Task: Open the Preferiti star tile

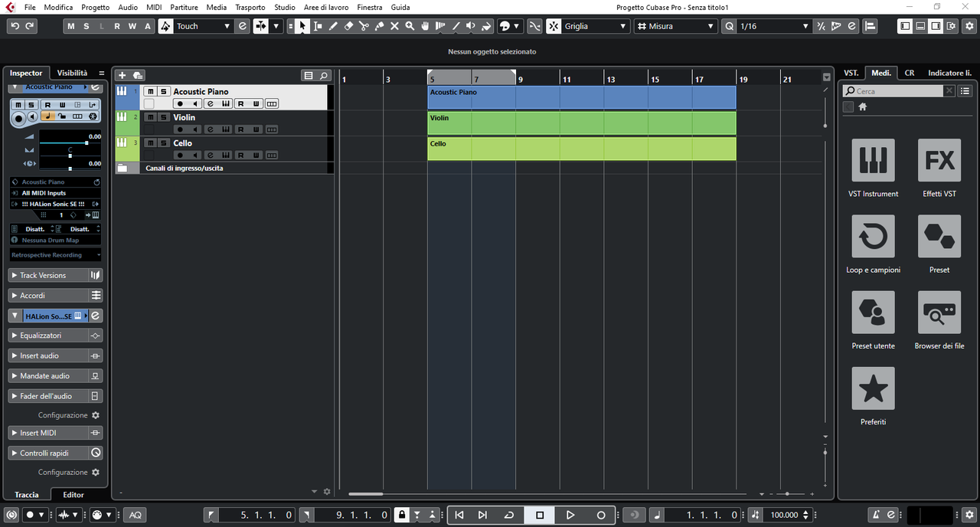Action: [873, 388]
